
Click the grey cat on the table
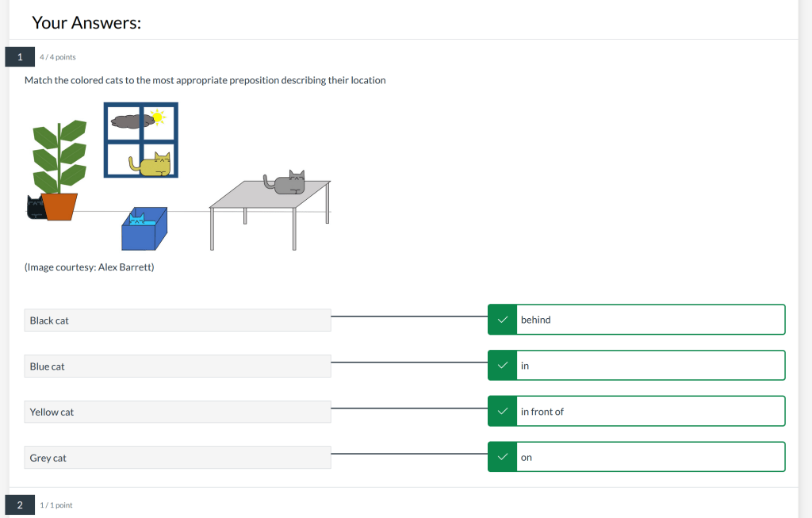tap(287, 184)
